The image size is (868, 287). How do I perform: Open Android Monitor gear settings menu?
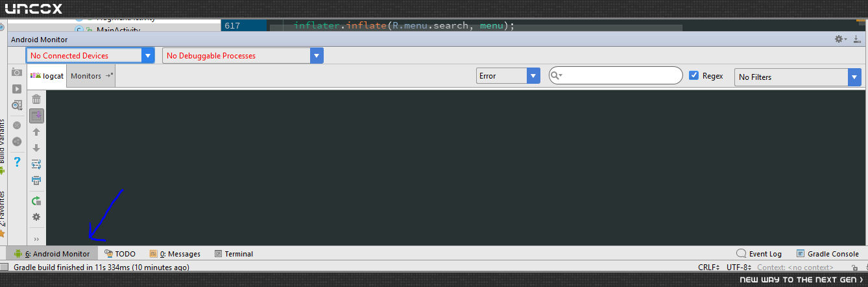point(840,40)
